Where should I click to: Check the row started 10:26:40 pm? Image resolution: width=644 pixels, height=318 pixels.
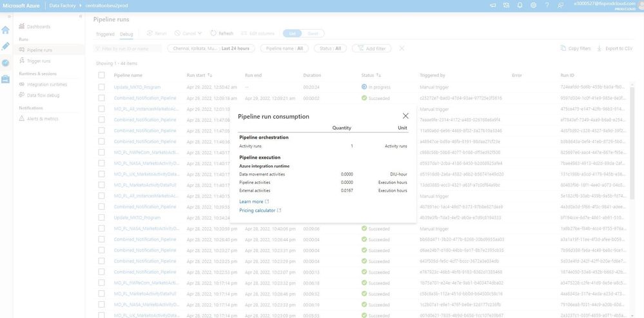pos(101,239)
